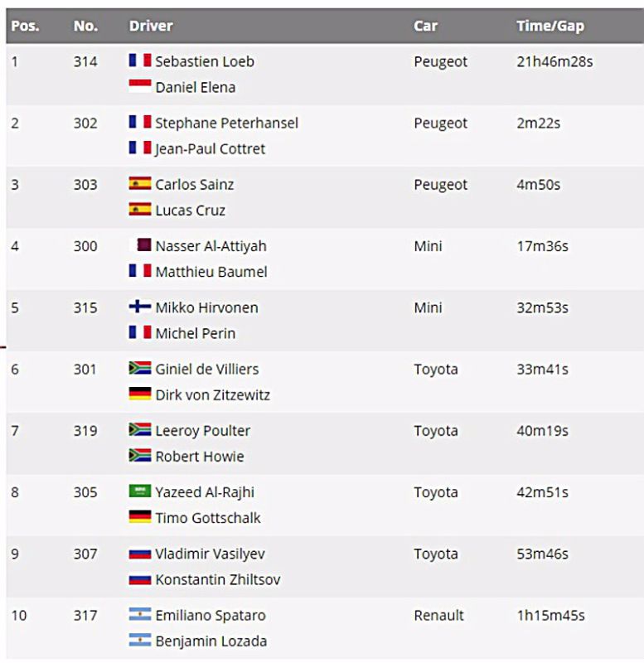Open Stephane Peterhansel driver name
The width and height of the screenshot is (644, 663).
point(226,123)
